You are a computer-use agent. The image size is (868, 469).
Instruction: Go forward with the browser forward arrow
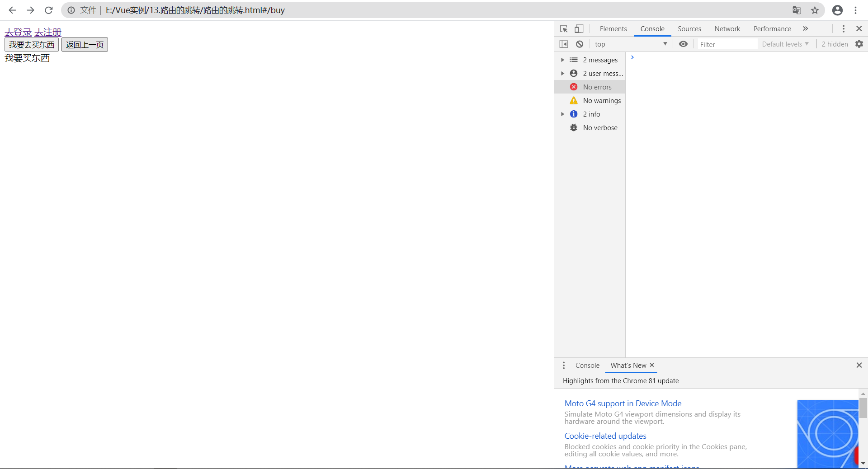pos(30,10)
